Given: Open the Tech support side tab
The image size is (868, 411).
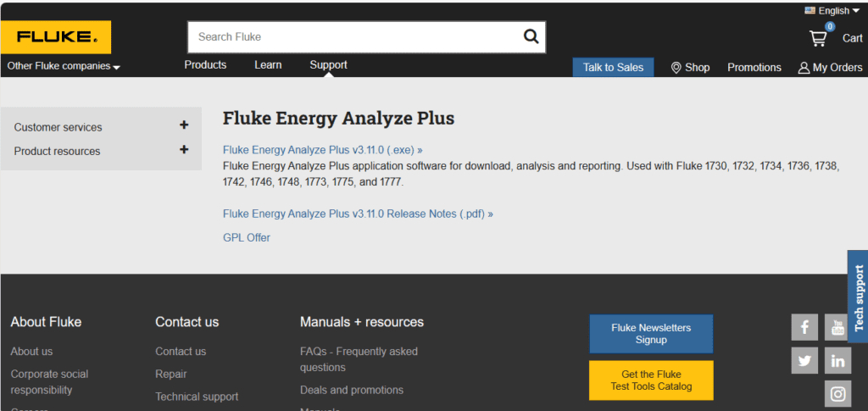Looking at the screenshot, I should (x=858, y=297).
